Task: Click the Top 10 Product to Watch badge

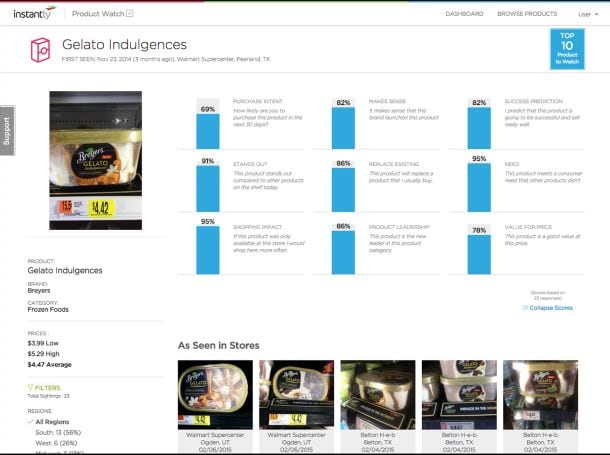Action: [567, 49]
